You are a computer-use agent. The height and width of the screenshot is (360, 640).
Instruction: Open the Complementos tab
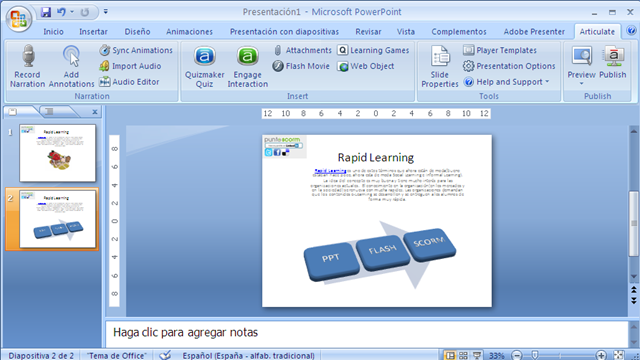[458, 31]
